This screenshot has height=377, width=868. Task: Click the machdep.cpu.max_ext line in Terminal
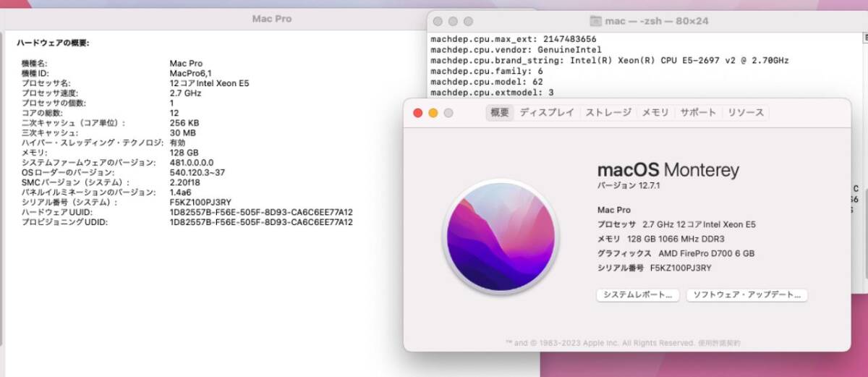point(514,38)
